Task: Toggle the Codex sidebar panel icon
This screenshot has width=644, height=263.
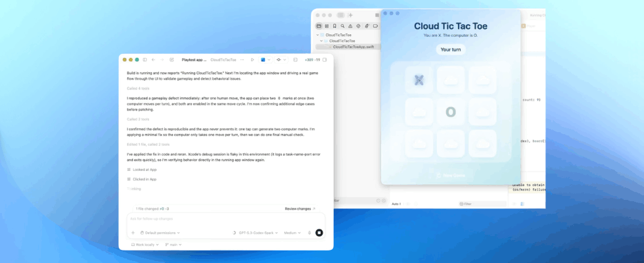Action: 145,60
